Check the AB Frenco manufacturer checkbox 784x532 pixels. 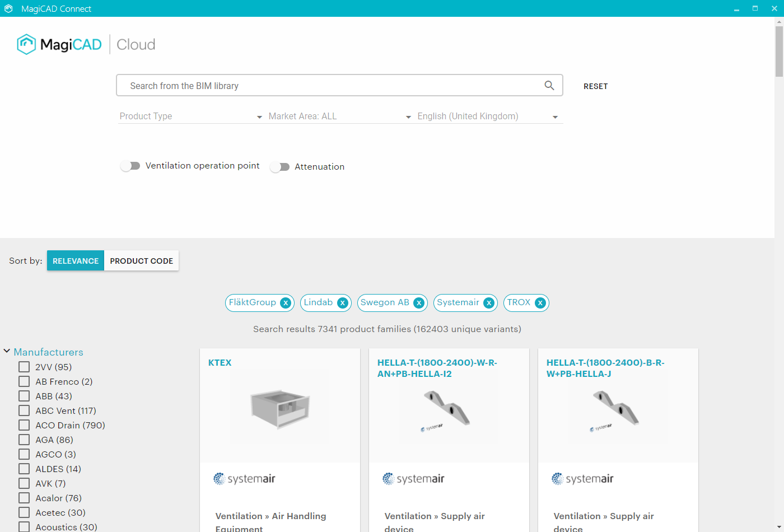coord(24,381)
